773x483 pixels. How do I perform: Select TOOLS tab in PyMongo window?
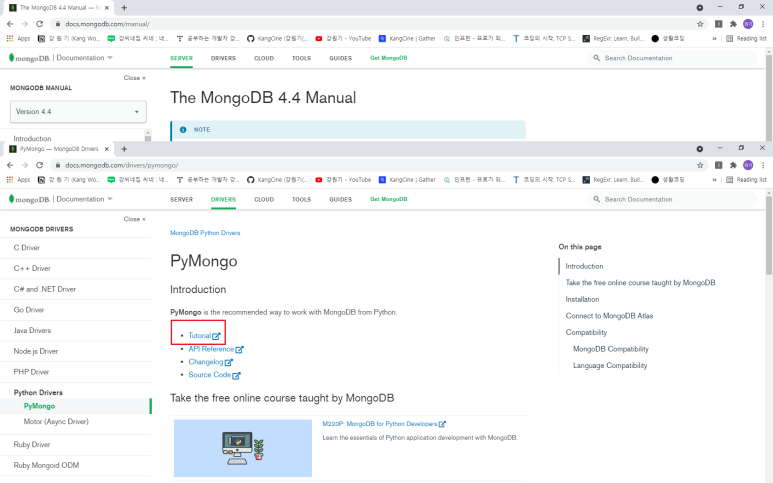pos(301,200)
